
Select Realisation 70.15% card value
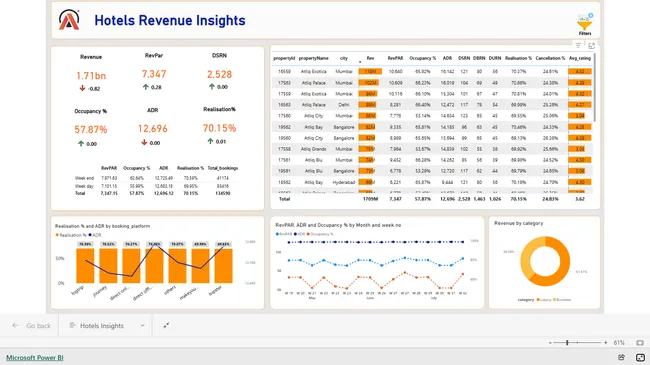219,128
